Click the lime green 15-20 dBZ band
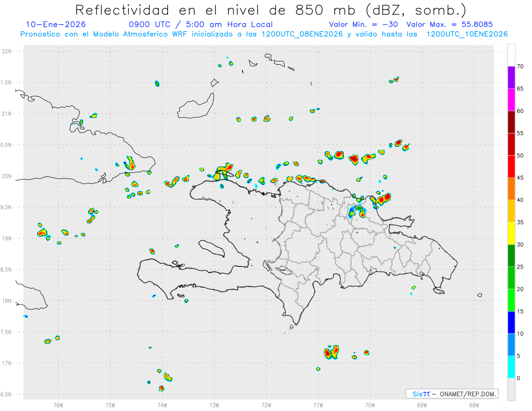The height and width of the screenshot is (411, 532). [511, 300]
